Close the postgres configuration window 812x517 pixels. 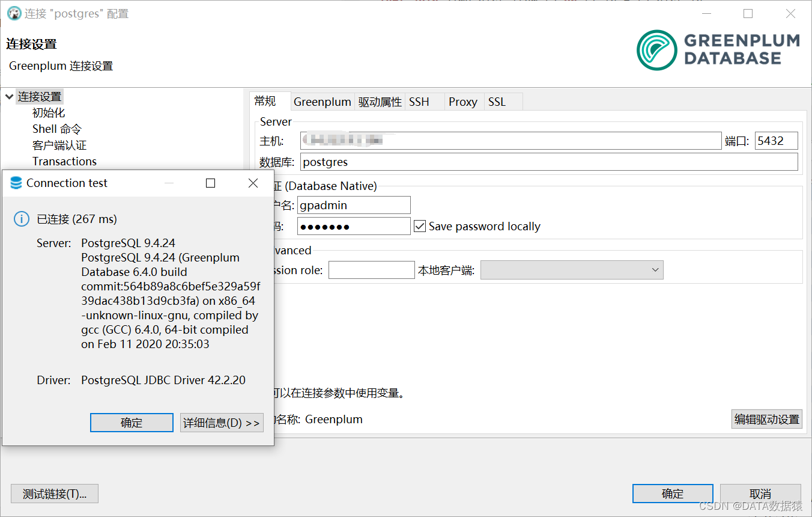pyautogui.click(x=791, y=13)
